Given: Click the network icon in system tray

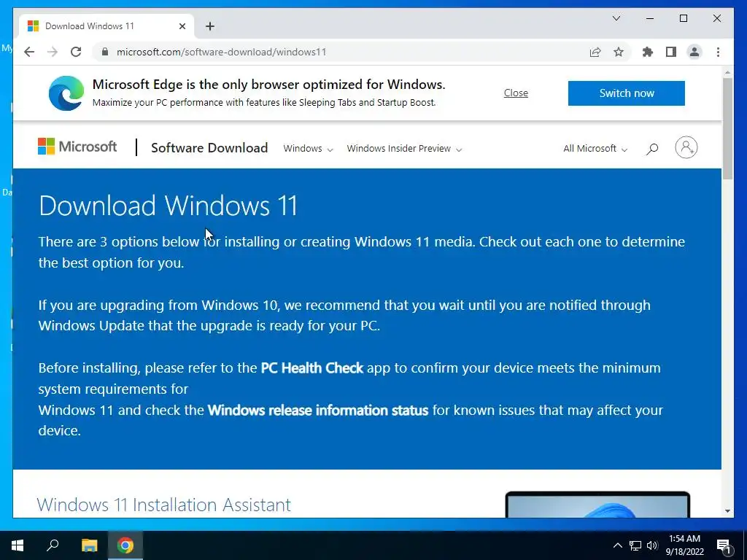Looking at the screenshot, I should (635, 545).
